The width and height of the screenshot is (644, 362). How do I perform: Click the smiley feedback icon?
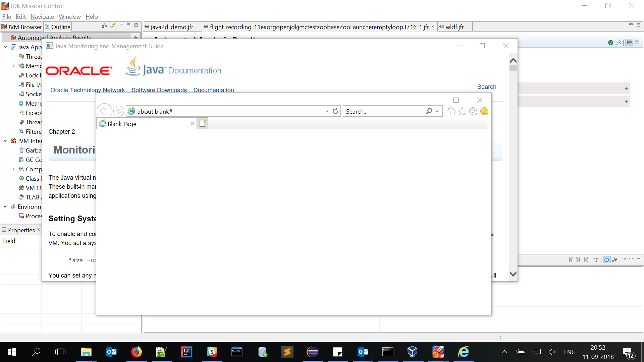tap(484, 111)
